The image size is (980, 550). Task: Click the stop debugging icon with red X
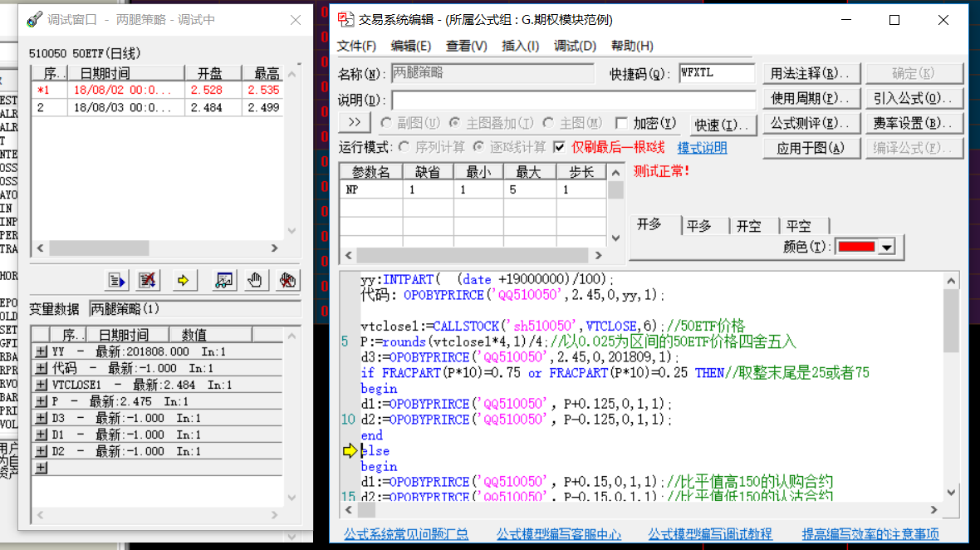(x=148, y=281)
